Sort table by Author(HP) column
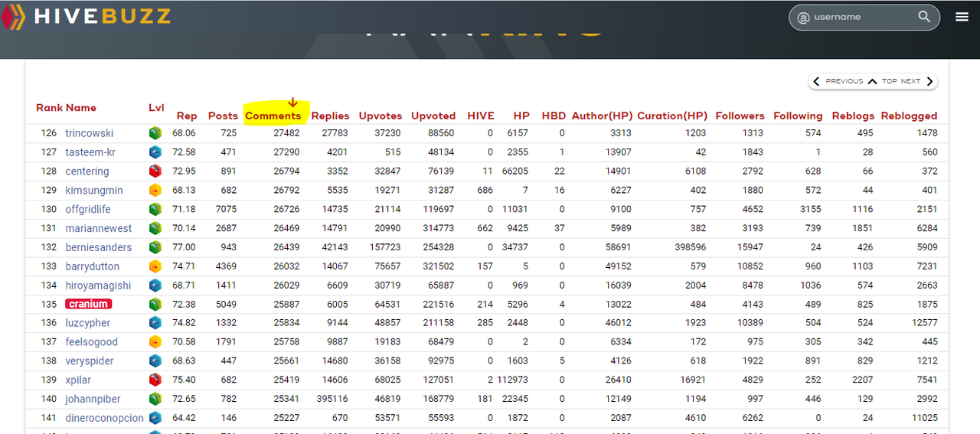The height and width of the screenshot is (434, 980). pyautogui.click(x=603, y=116)
